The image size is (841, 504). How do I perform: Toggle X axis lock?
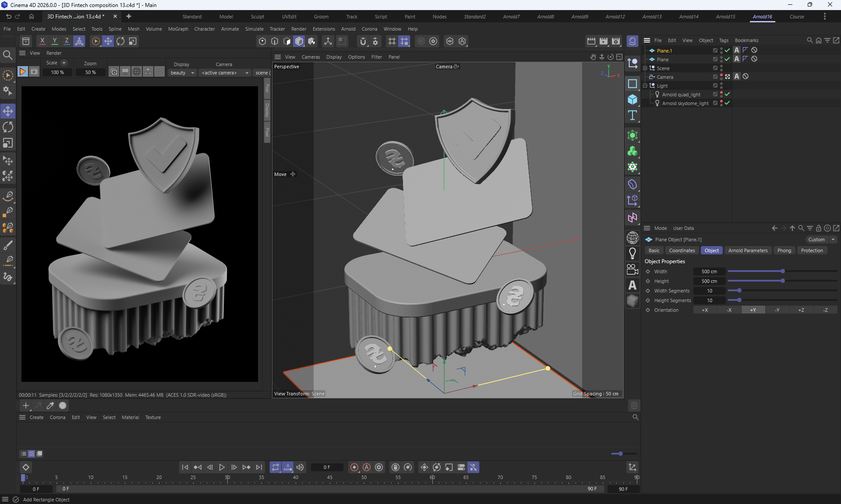coord(42,41)
